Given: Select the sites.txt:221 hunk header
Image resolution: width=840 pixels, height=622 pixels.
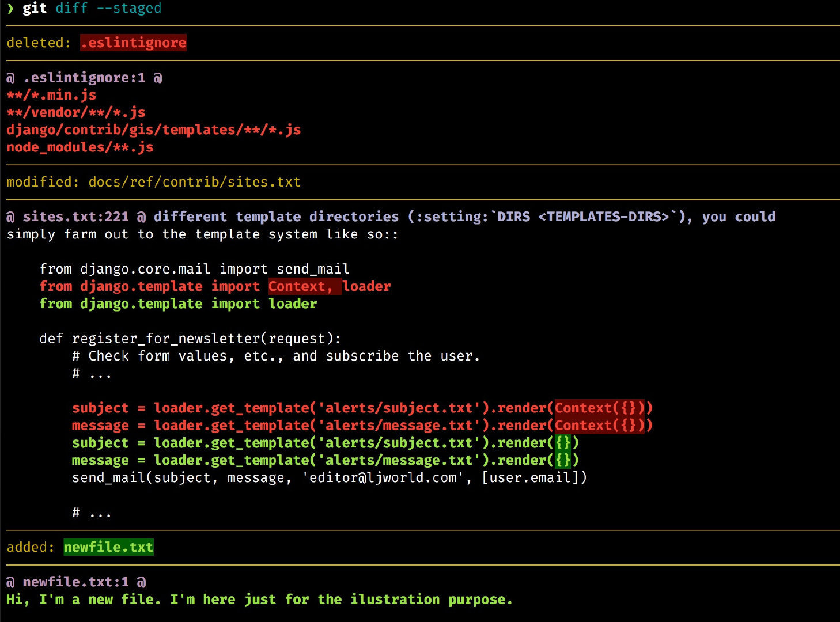Looking at the screenshot, I should click(x=75, y=217).
